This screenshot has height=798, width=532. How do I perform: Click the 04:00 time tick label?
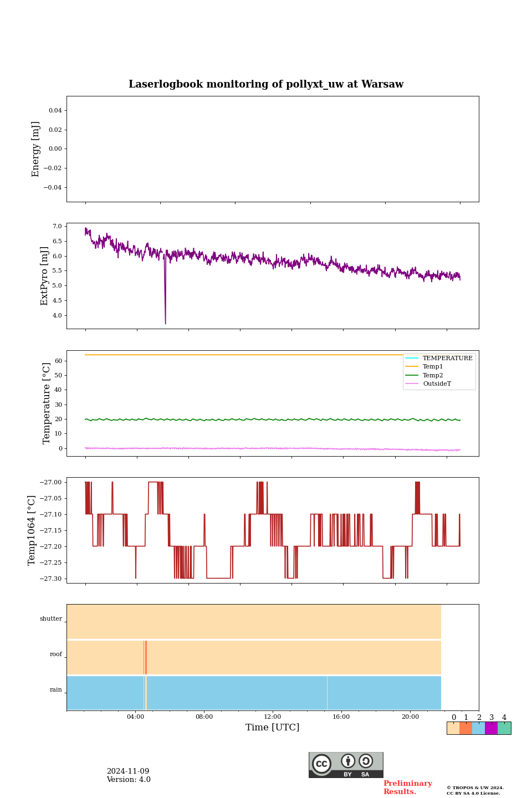click(x=135, y=717)
